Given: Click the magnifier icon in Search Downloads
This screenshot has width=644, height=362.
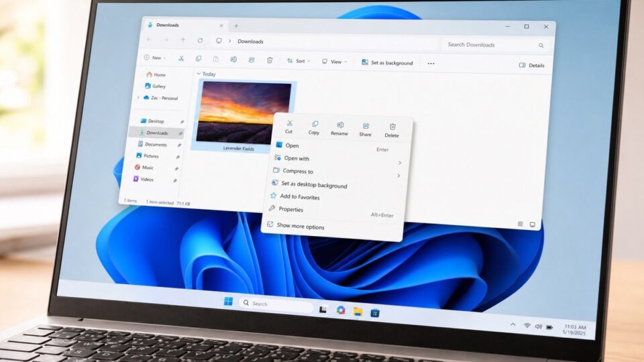Looking at the screenshot, I should click(541, 46).
